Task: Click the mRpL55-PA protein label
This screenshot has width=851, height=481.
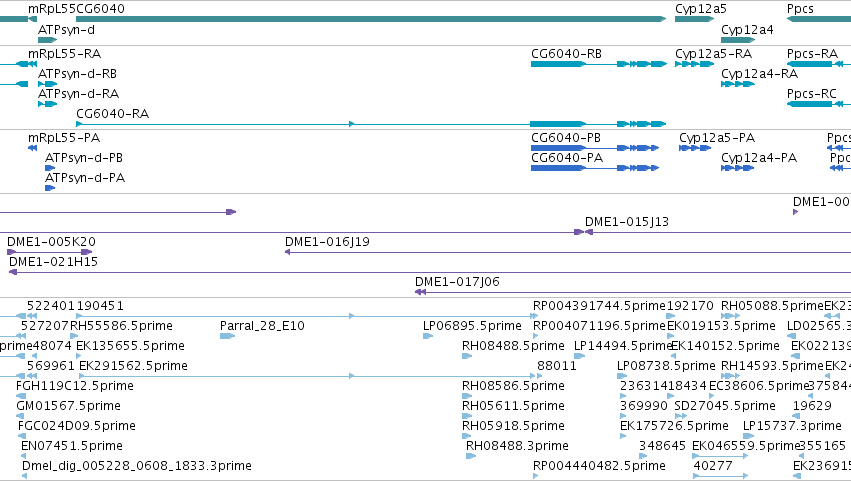Action: tap(64, 138)
